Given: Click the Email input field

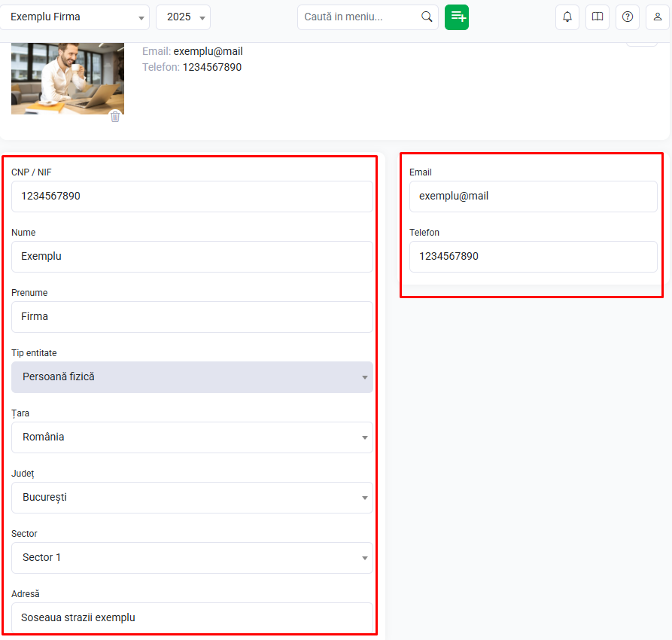Looking at the screenshot, I should [x=533, y=197].
